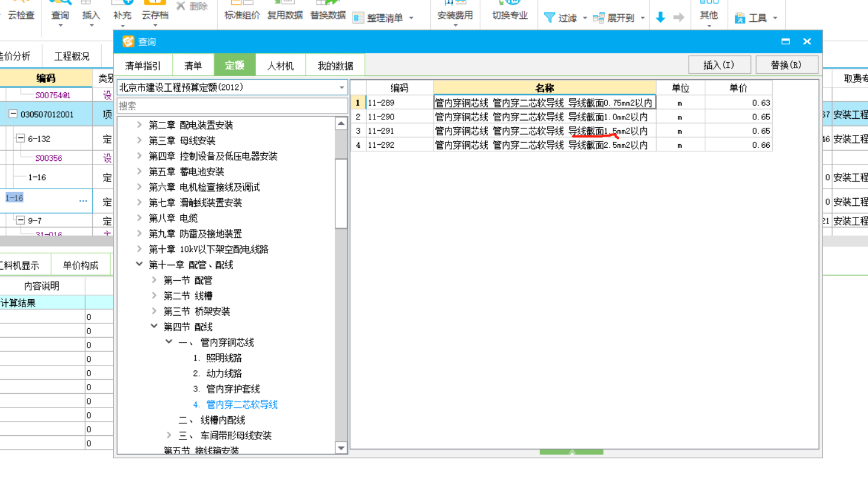The width and height of the screenshot is (868, 479).
Task: Expand 第八章 电缆 node
Action: tap(139, 218)
